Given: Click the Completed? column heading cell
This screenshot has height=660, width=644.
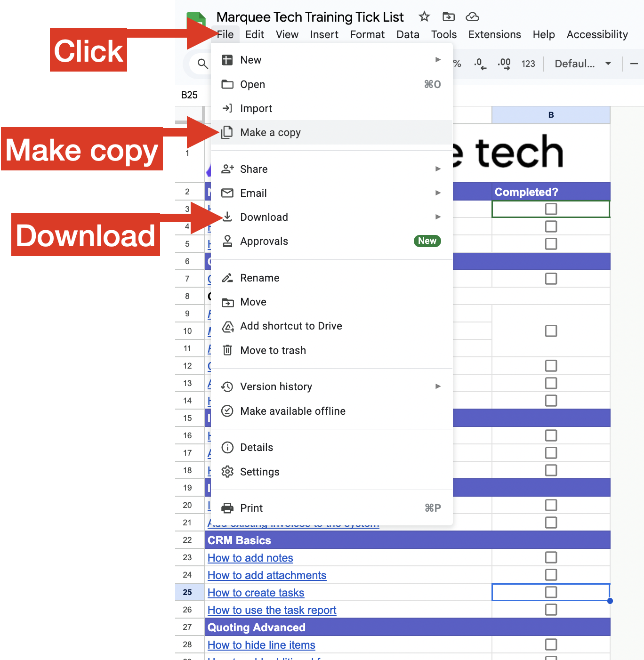Looking at the screenshot, I should (551, 192).
